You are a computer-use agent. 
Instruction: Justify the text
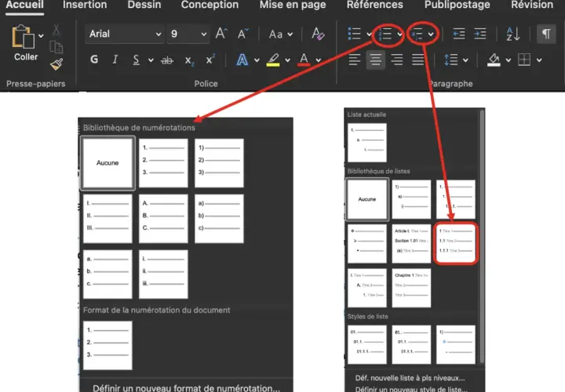[418, 60]
